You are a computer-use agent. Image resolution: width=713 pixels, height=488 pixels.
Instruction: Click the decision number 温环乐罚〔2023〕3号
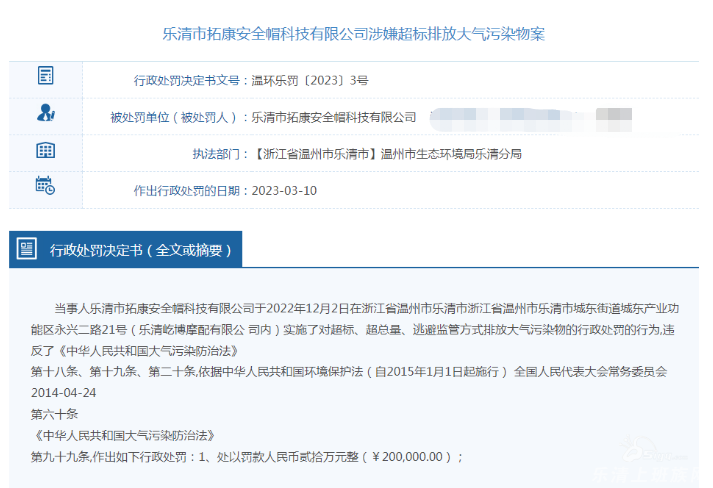click(310, 80)
